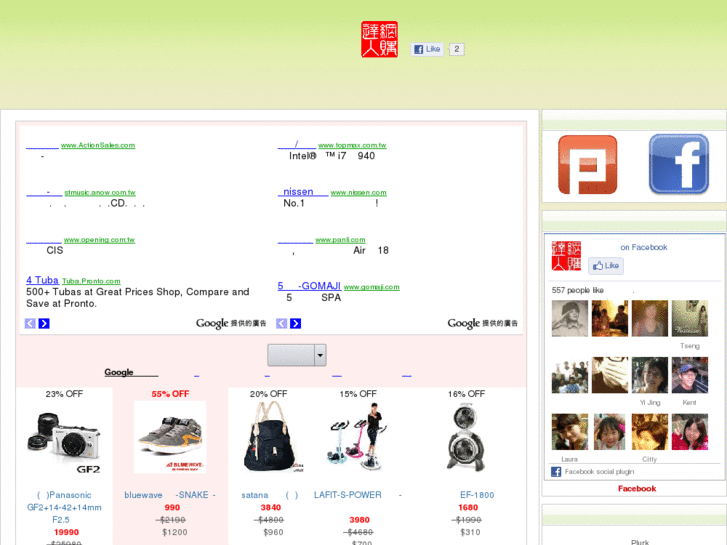Open the stmusic.anow.com.tw ad link

tap(100, 192)
